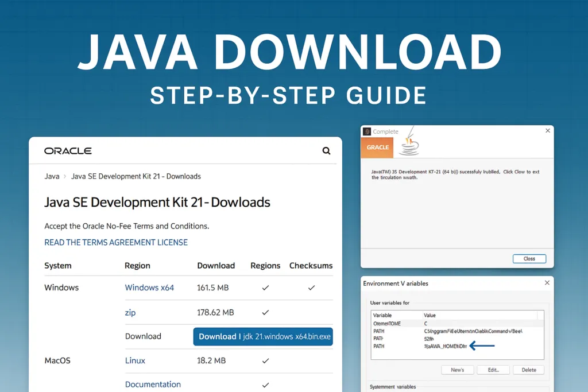This screenshot has height=392, width=588.
Task: Click the User variables for label
Action: pyautogui.click(x=390, y=303)
